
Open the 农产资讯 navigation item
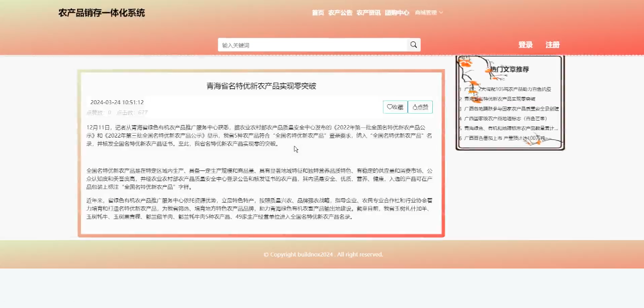click(368, 12)
